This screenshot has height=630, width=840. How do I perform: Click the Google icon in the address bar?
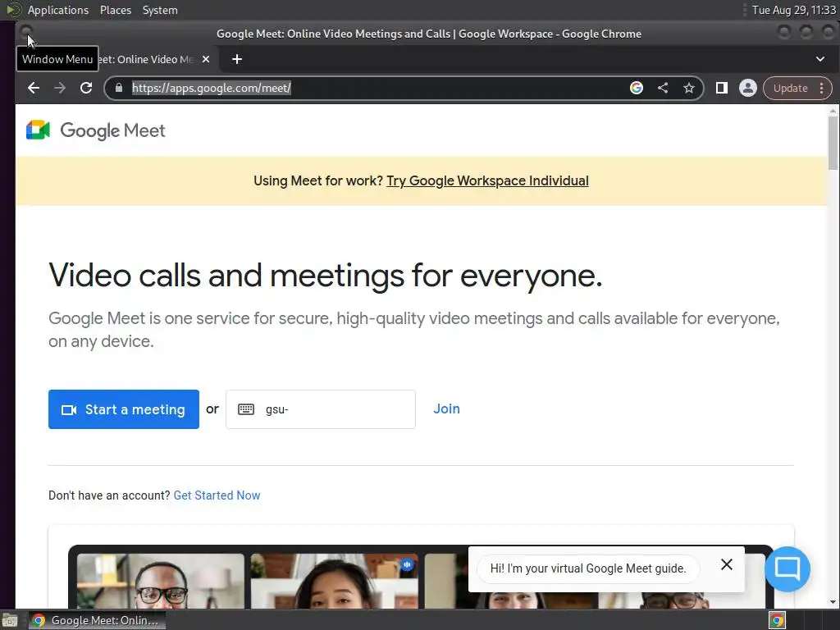[637, 88]
